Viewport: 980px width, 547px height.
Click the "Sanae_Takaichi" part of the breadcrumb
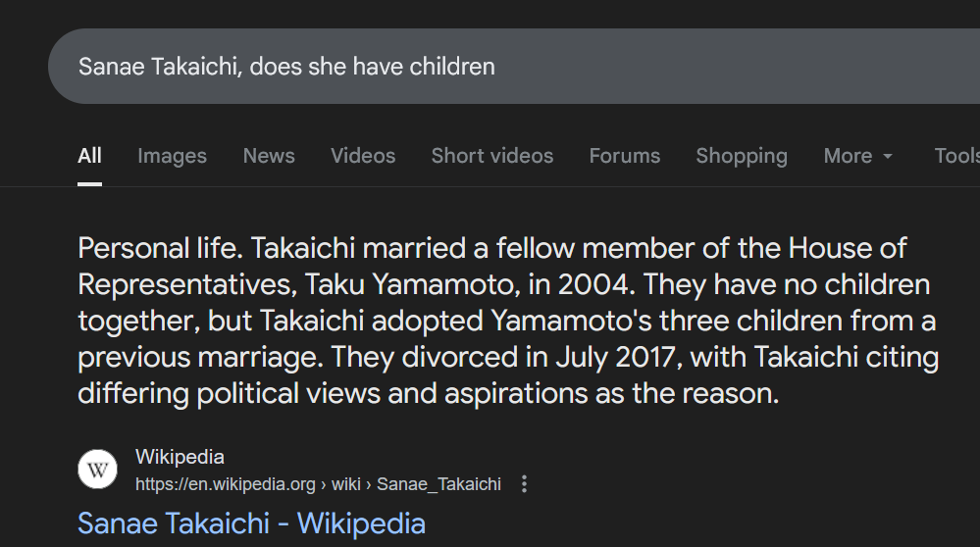(438, 484)
